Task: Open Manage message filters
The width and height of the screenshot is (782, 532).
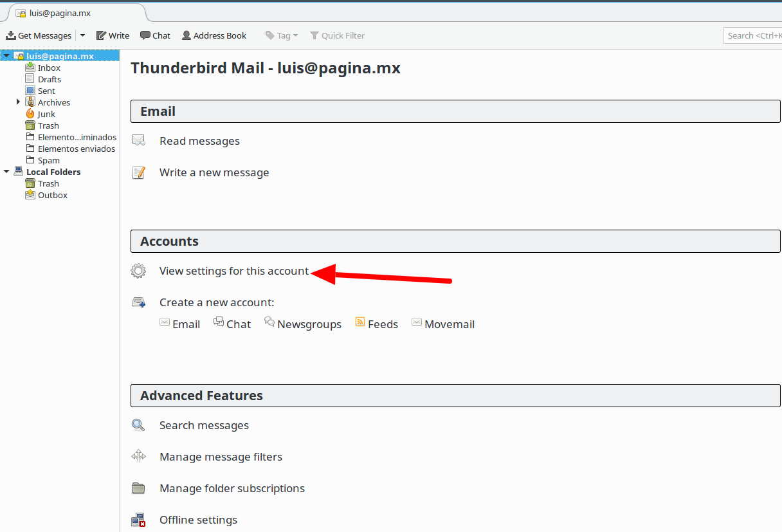Action: click(221, 457)
